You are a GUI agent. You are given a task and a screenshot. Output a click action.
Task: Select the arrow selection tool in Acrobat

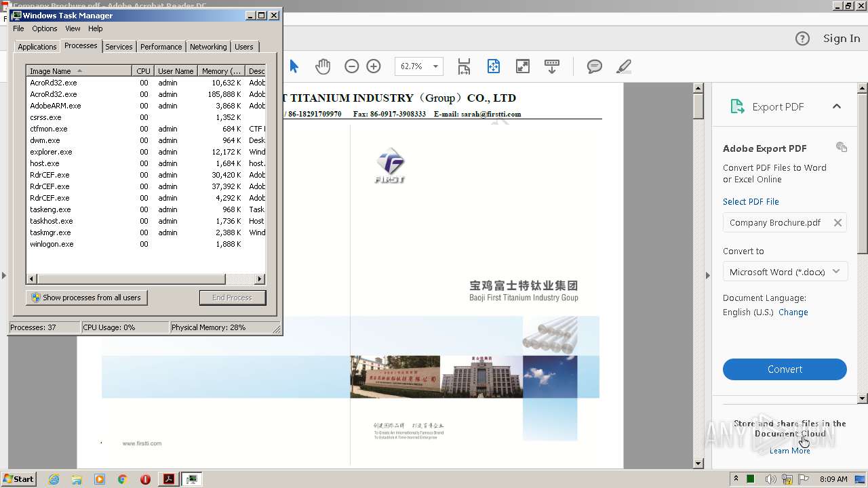point(294,66)
